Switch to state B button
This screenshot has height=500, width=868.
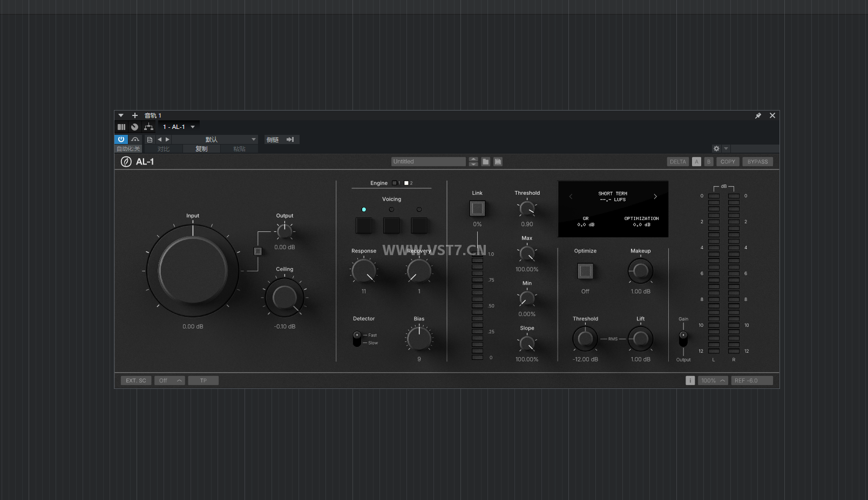pos(709,161)
